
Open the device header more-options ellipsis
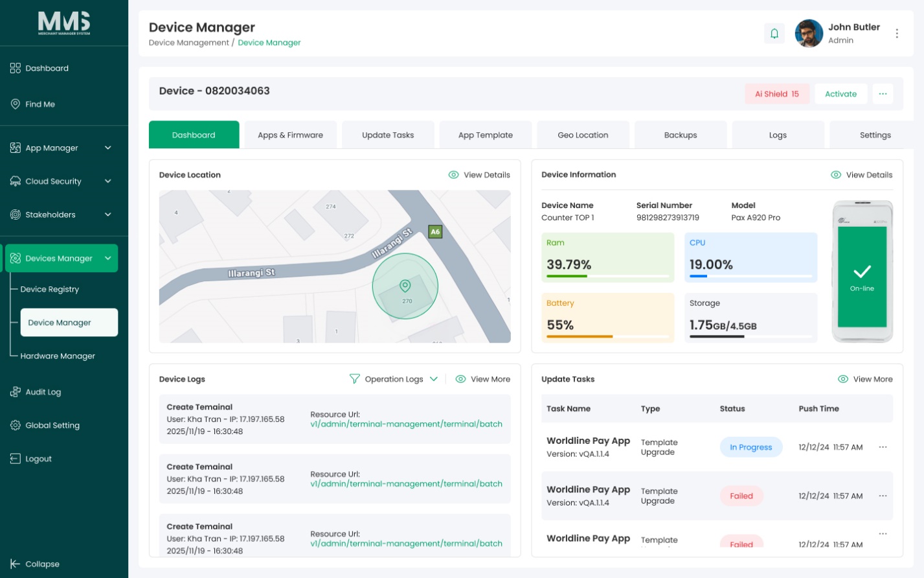coord(883,94)
